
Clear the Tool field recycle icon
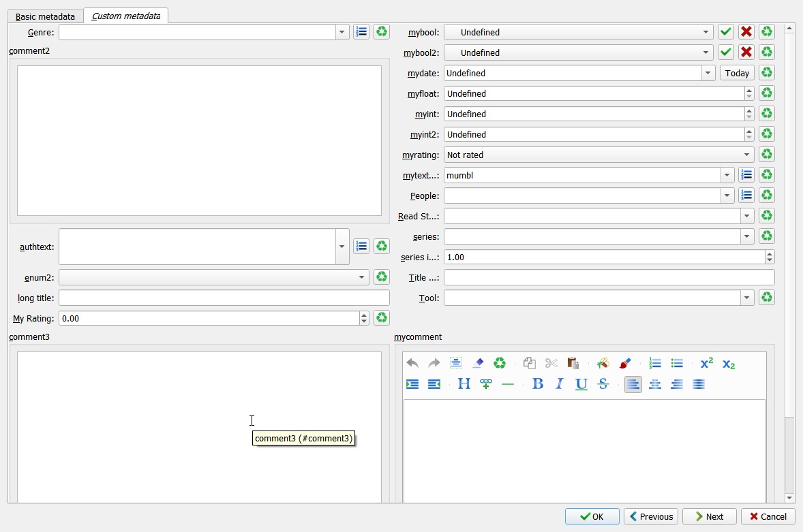pyautogui.click(x=767, y=298)
